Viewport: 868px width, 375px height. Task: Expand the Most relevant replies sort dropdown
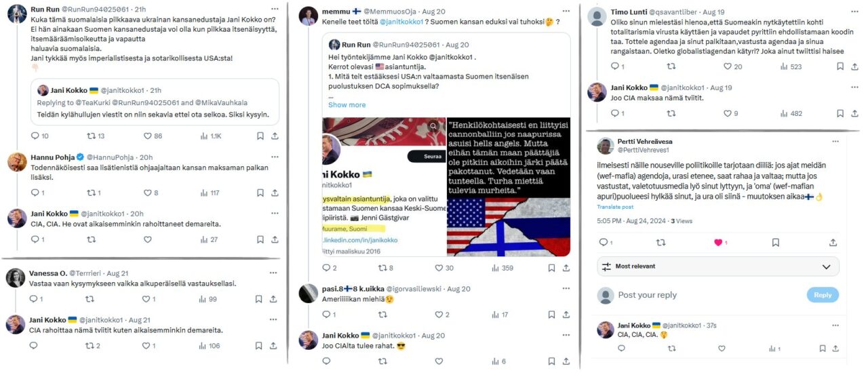[717, 267]
